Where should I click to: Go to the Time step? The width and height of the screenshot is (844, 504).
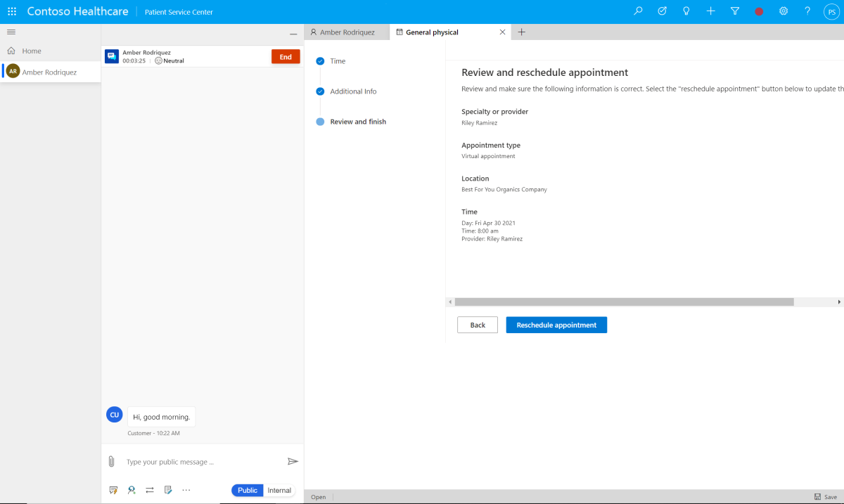tap(338, 61)
